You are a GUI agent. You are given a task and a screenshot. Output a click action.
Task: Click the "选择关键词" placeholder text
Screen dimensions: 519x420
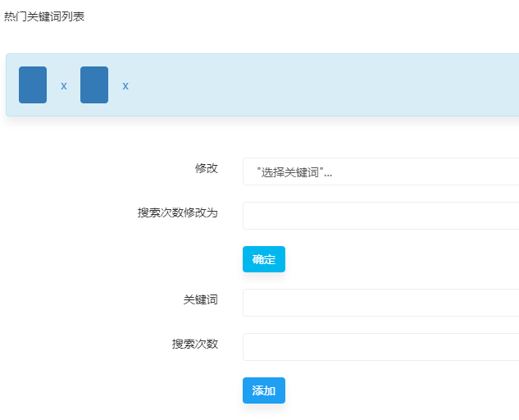(294, 172)
